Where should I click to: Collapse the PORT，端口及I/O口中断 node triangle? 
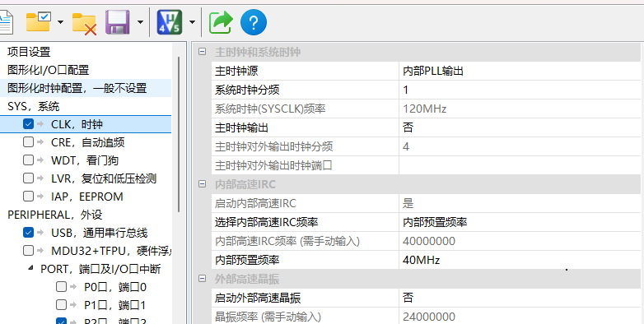pyautogui.click(x=30, y=268)
